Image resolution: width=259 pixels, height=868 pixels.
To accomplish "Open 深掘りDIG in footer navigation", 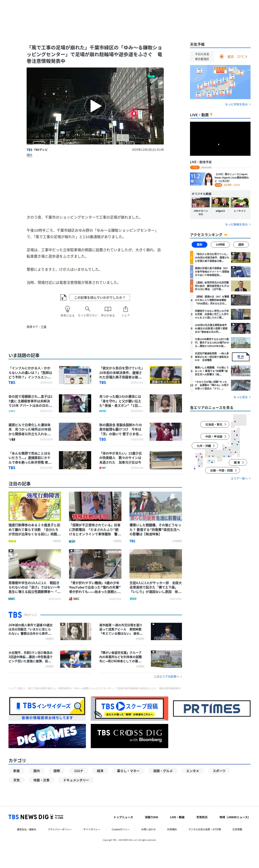I will 151,817.
